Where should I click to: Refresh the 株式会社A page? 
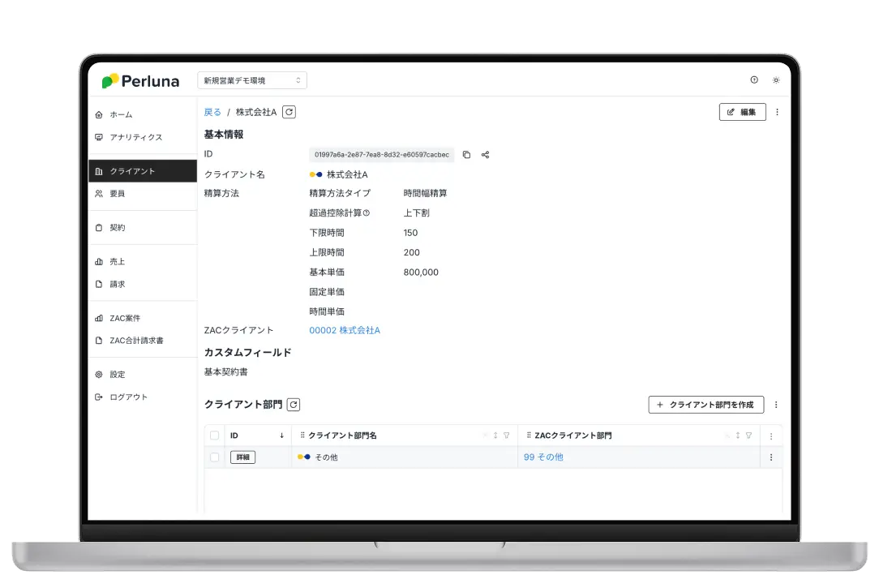[x=289, y=113]
